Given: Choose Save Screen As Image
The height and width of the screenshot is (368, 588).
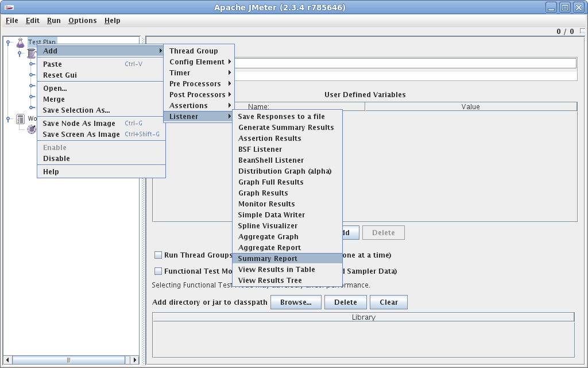Looking at the screenshot, I should click(x=101, y=134).
